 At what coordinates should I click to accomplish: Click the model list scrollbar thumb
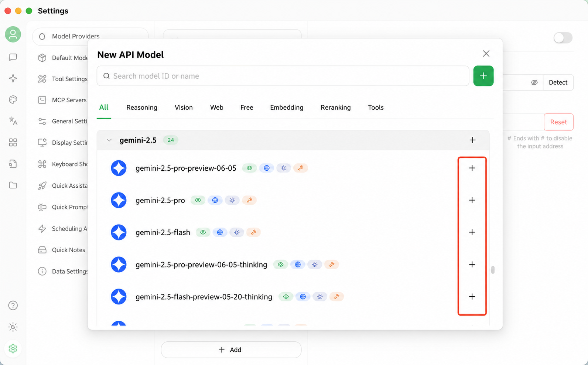point(493,270)
